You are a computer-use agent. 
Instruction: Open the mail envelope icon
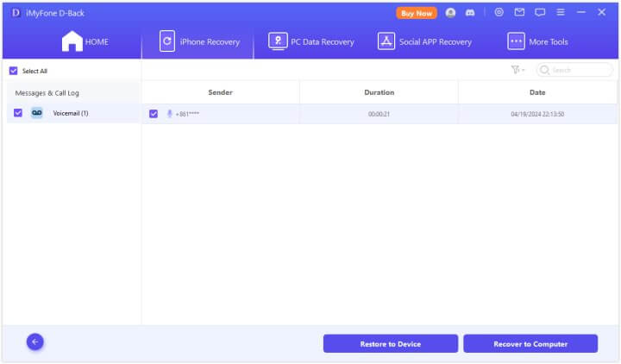tap(519, 12)
